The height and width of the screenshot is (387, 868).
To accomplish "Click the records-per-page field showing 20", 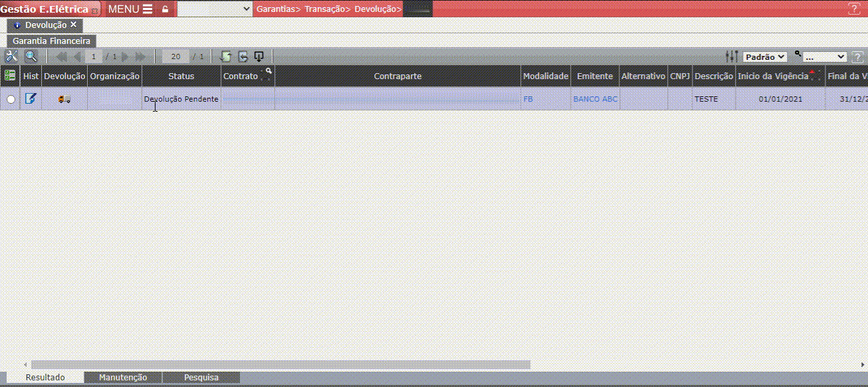I will [x=175, y=57].
